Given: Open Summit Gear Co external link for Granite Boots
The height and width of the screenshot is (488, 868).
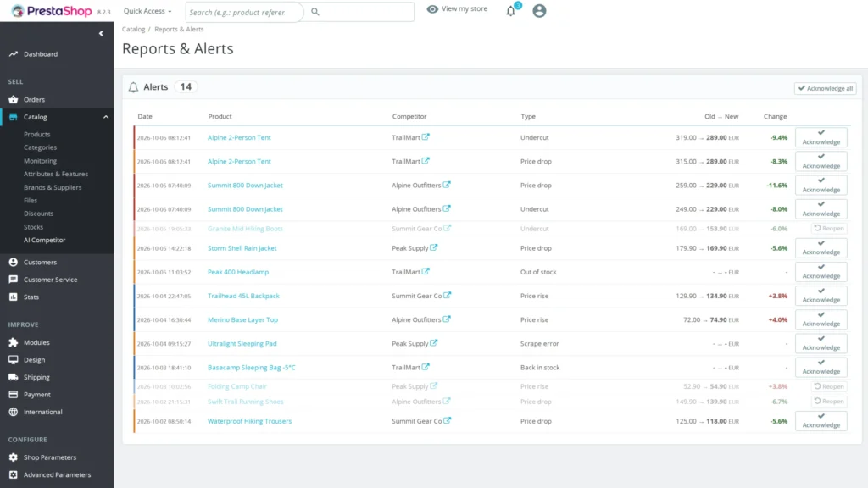Looking at the screenshot, I should (x=448, y=227).
